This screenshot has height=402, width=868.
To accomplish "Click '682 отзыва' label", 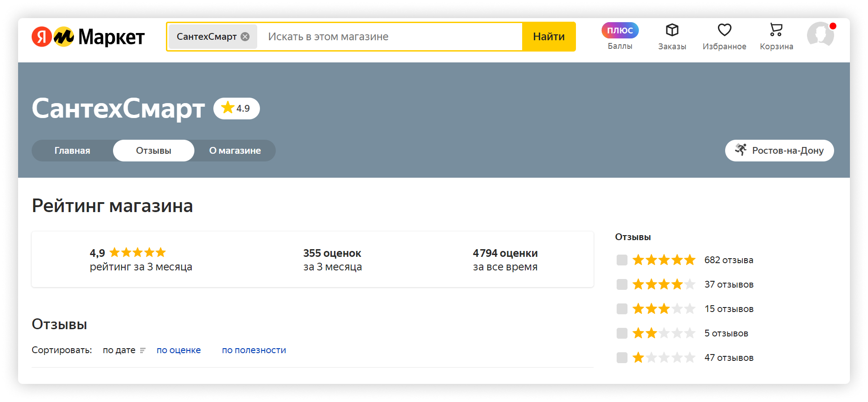I will (x=729, y=260).
